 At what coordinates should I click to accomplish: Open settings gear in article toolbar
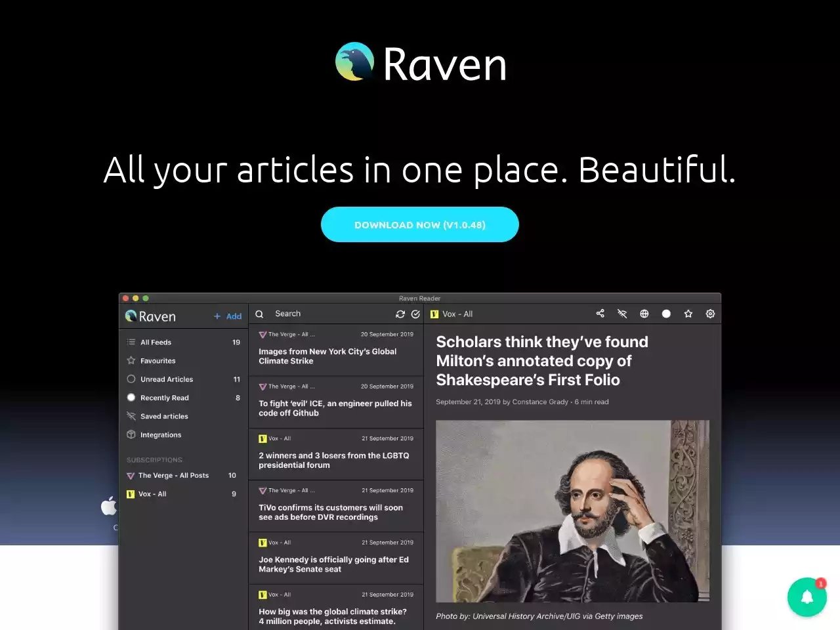[x=710, y=314]
